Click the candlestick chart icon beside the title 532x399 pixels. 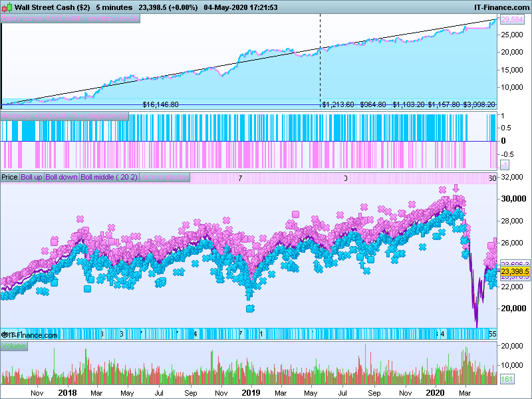[7, 7]
